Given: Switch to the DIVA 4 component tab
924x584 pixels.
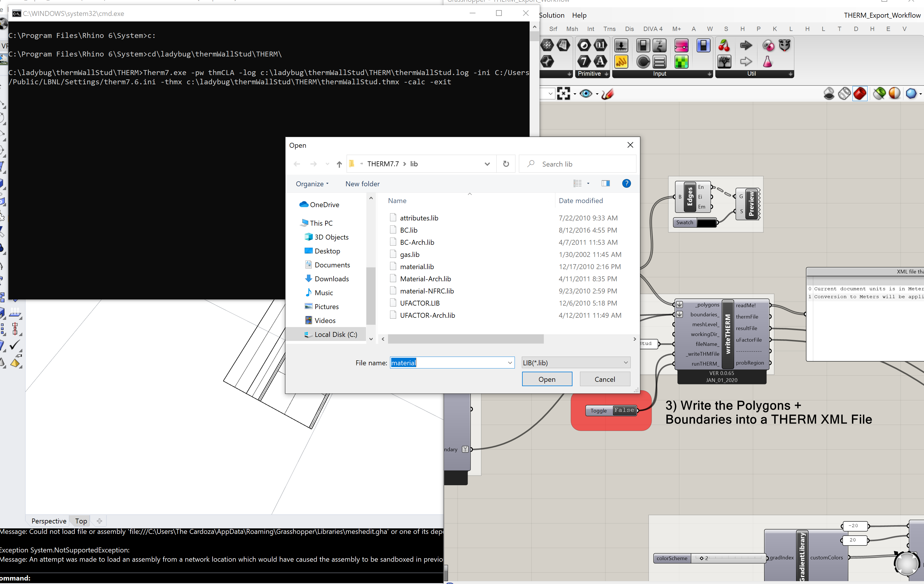Looking at the screenshot, I should [653, 29].
